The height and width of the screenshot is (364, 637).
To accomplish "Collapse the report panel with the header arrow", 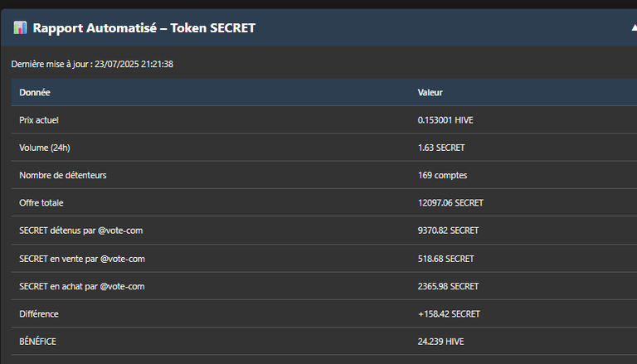I will coord(635,27).
